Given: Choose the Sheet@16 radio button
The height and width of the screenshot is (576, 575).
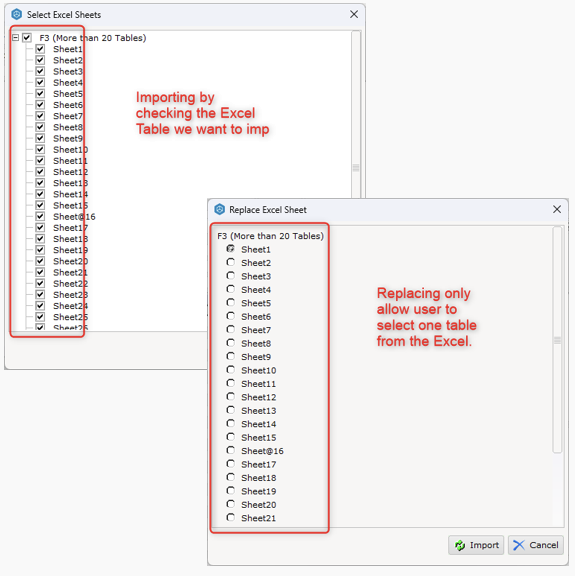Looking at the screenshot, I should (230, 450).
